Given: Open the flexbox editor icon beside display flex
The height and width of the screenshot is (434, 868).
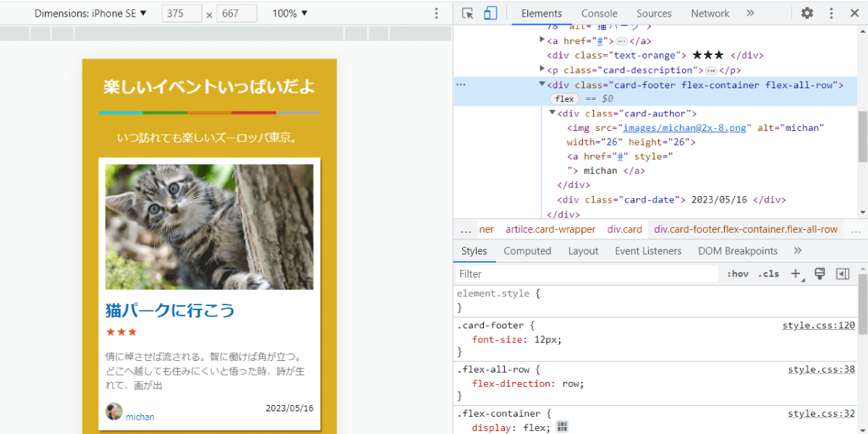Looking at the screenshot, I should pyautogui.click(x=563, y=427).
